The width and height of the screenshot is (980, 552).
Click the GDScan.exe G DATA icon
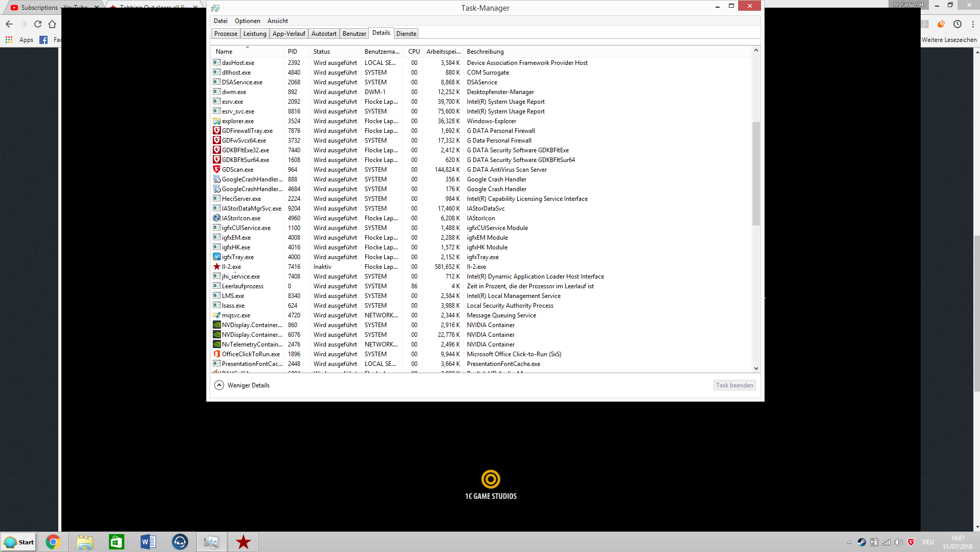click(x=217, y=170)
